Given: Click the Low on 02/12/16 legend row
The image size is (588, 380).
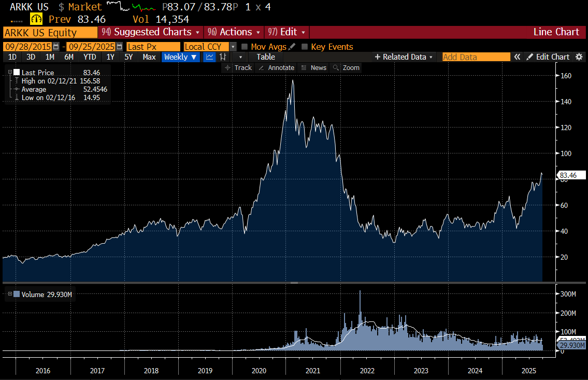Looking at the screenshot, I should coord(61,97).
